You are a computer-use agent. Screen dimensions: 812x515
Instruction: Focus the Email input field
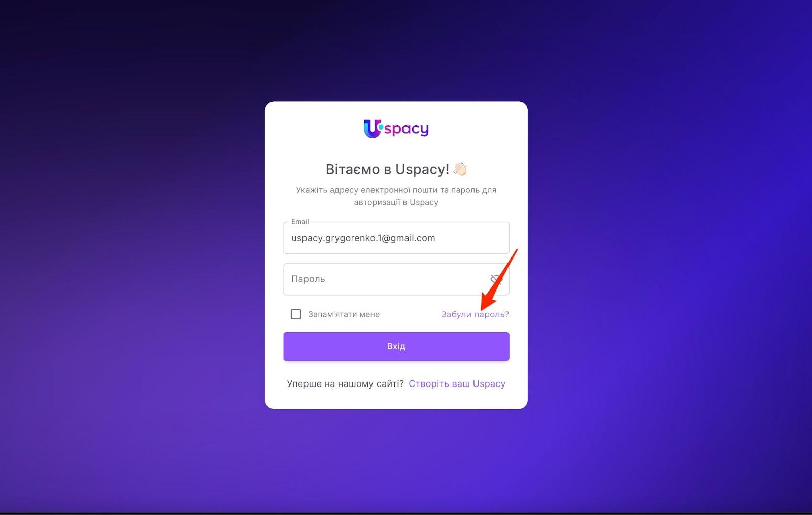tap(396, 238)
